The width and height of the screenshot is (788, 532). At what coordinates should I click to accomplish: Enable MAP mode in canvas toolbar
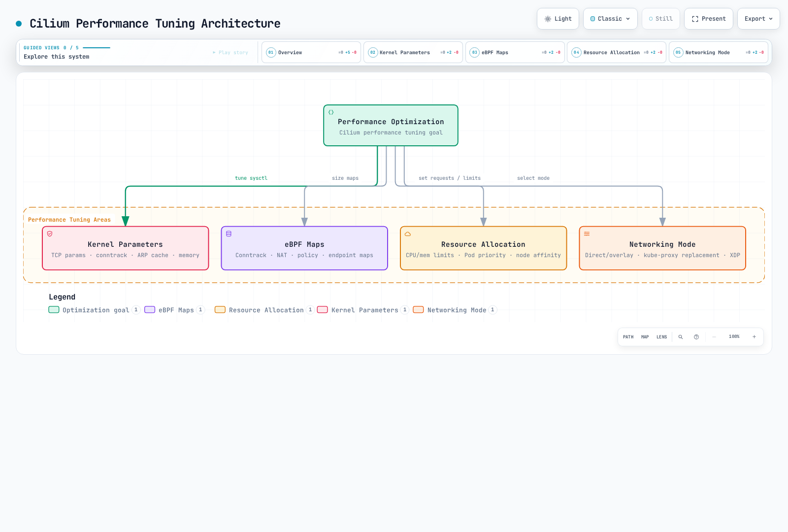645,337
